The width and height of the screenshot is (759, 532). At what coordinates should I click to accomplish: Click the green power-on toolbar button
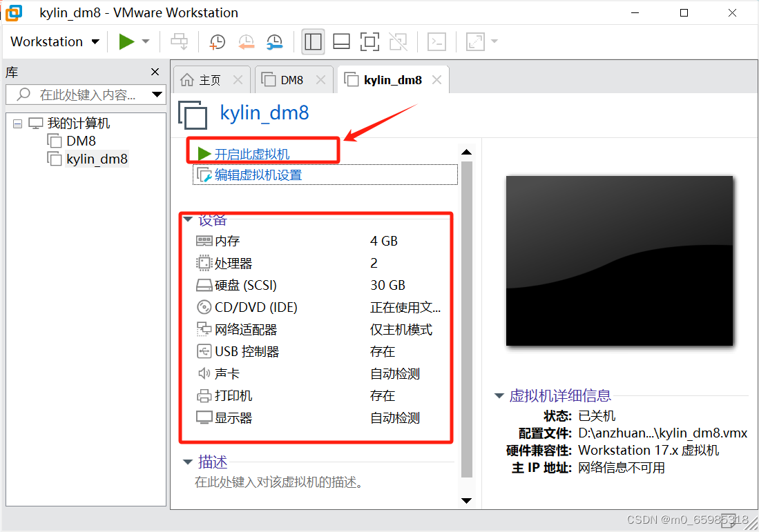(126, 41)
